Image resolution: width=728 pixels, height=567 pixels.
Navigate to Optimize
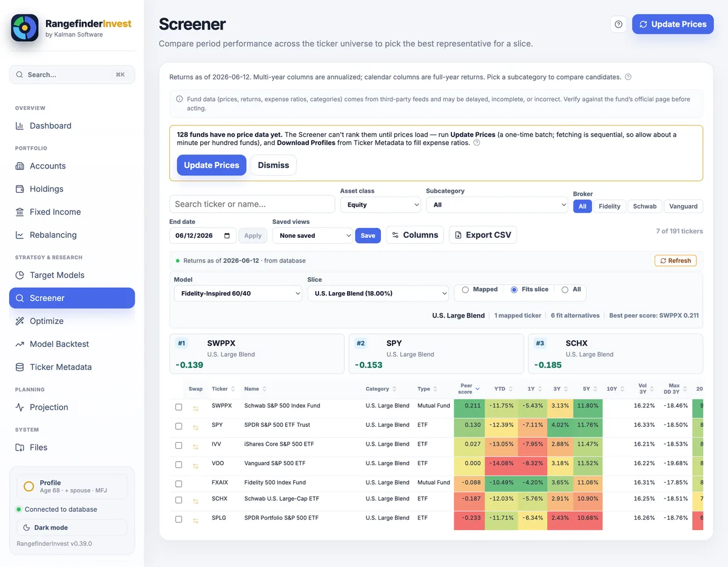click(72, 321)
